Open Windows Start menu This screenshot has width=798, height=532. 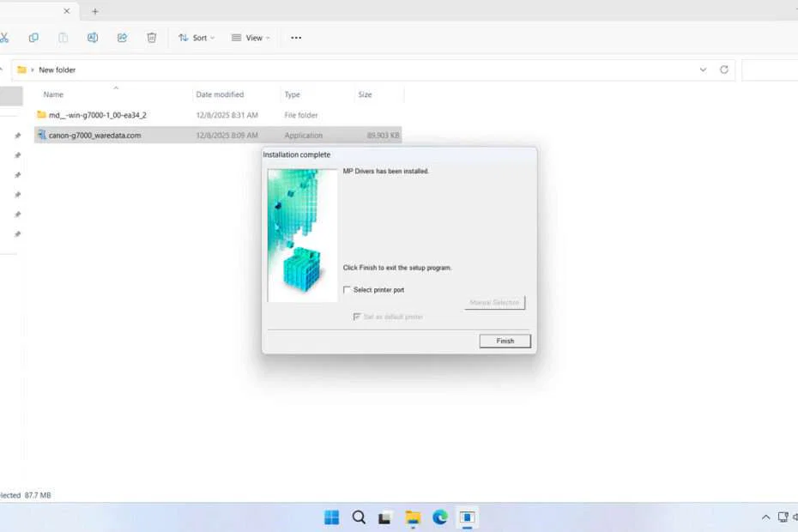point(331,517)
